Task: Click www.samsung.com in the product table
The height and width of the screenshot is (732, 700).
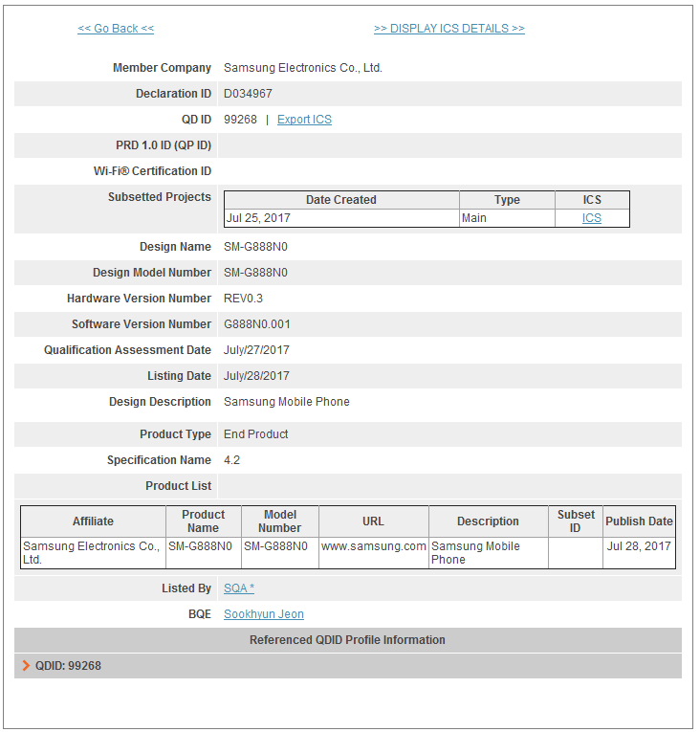Action: (373, 546)
